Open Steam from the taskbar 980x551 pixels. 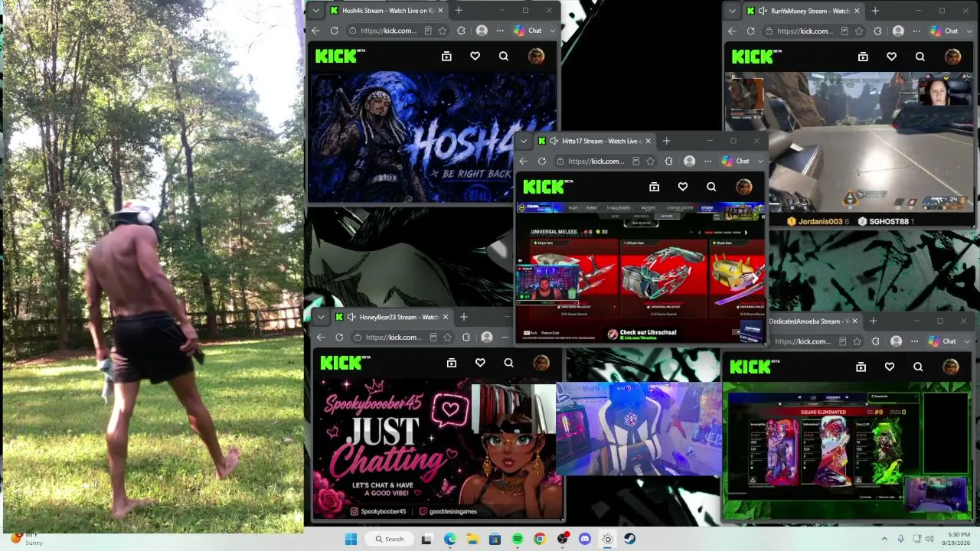click(x=629, y=539)
